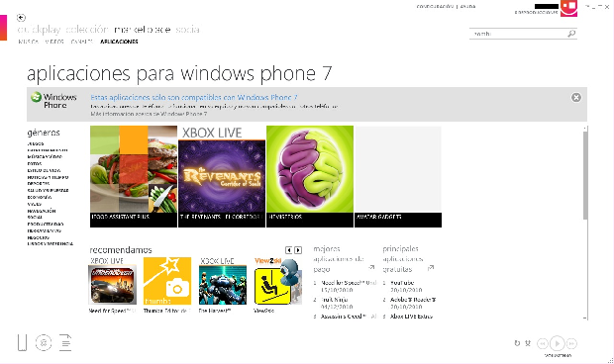The image size is (614, 364).
Task: Click the Windows Phone logo
Action: coord(54,101)
